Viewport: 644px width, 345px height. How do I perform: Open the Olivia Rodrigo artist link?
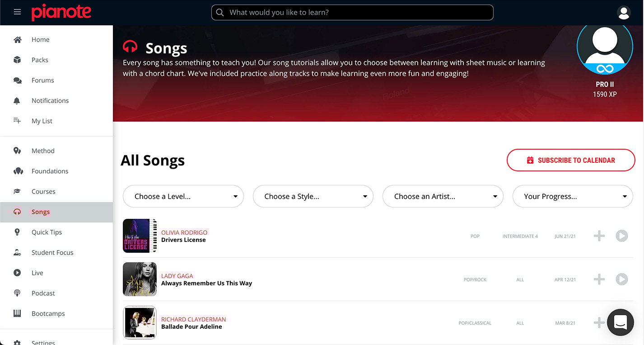tap(184, 232)
